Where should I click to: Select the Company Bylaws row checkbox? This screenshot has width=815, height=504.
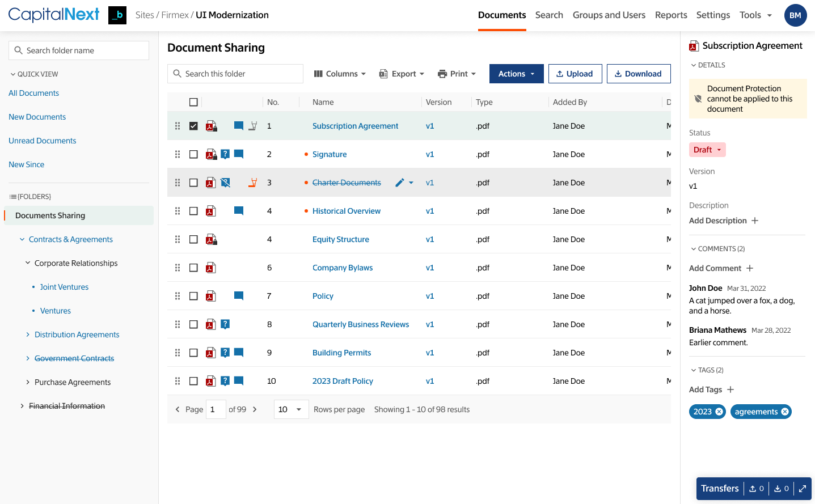pos(193,268)
